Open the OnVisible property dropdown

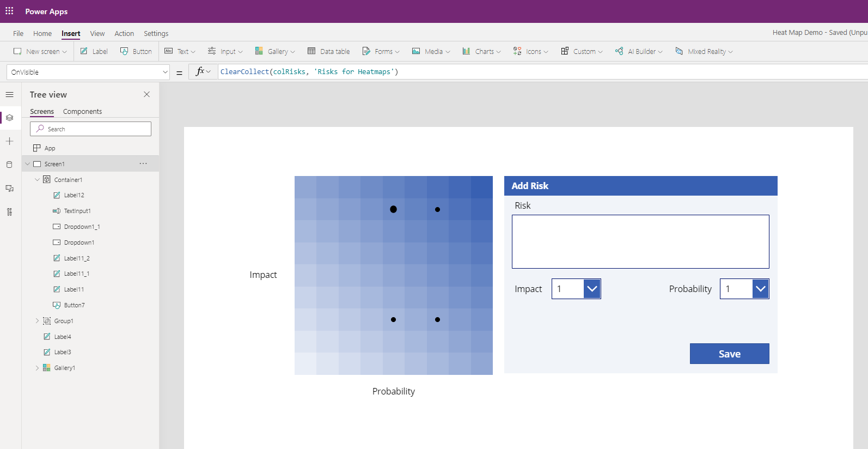pyautogui.click(x=165, y=72)
